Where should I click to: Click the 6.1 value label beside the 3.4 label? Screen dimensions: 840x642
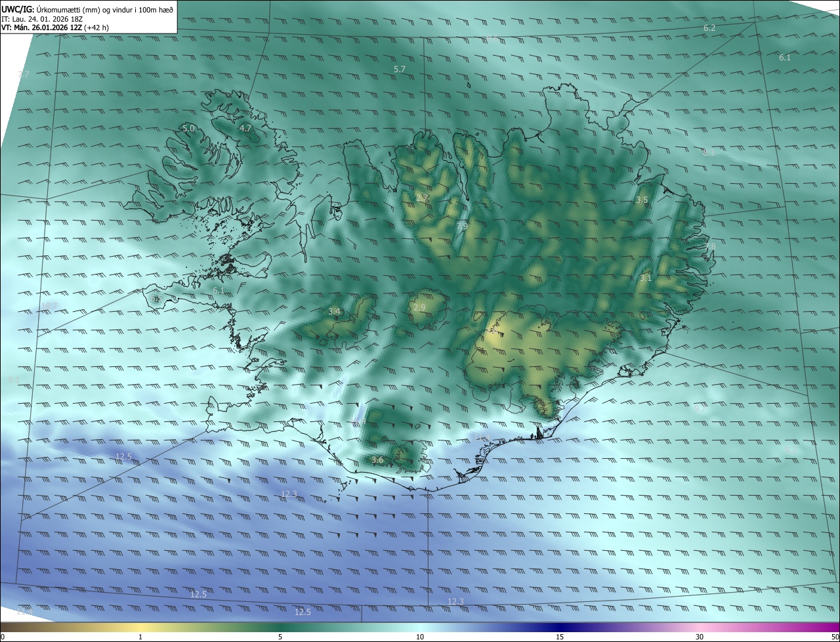point(219,290)
